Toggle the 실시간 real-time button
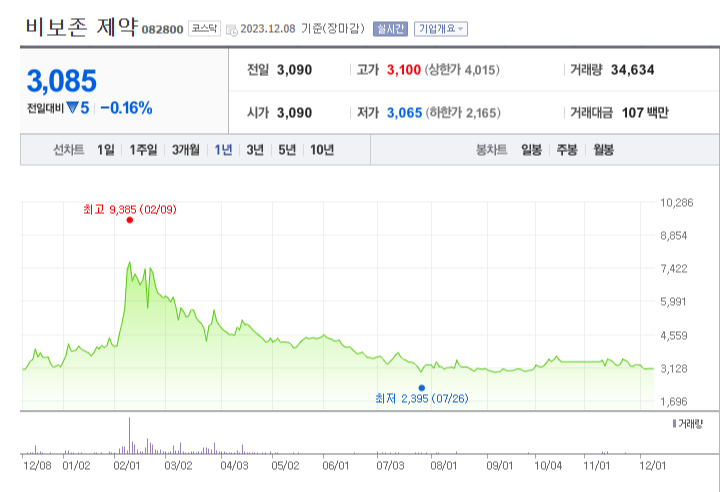This screenshot has height=492, width=720. click(390, 29)
